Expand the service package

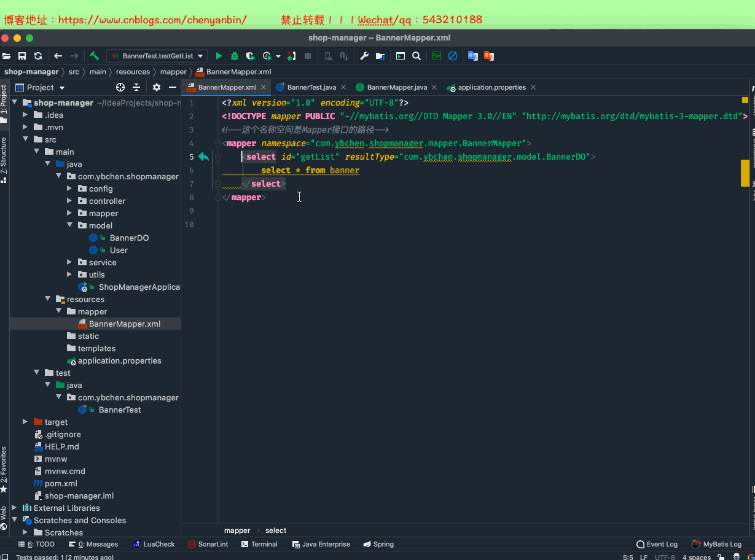click(x=69, y=262)
